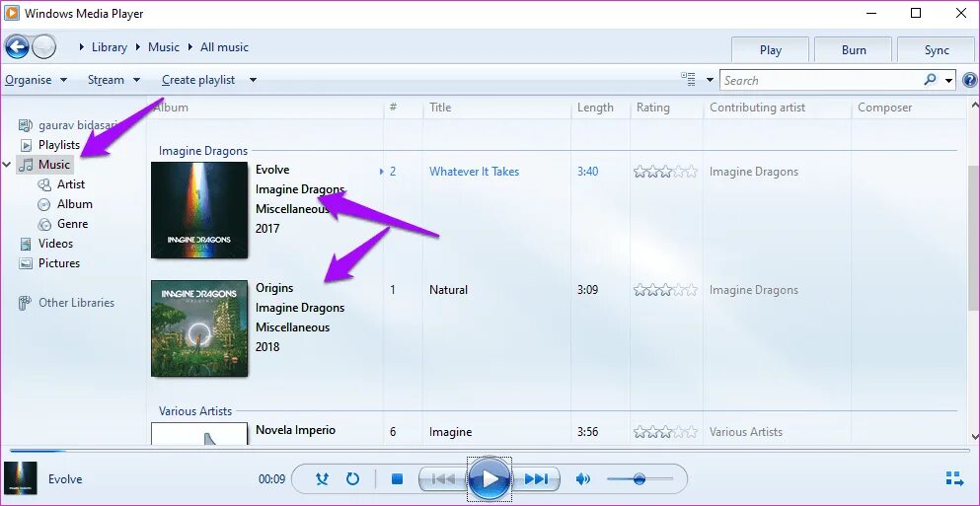The image size is (980, 506).
Task: Open the view options dropdown arrow
Action: 710,80
